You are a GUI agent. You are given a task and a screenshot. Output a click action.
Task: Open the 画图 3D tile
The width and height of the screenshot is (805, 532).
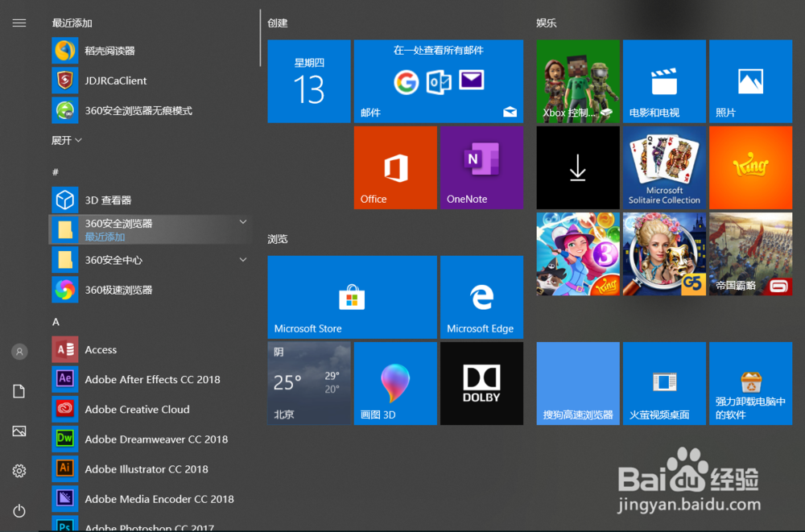point(395,384)
